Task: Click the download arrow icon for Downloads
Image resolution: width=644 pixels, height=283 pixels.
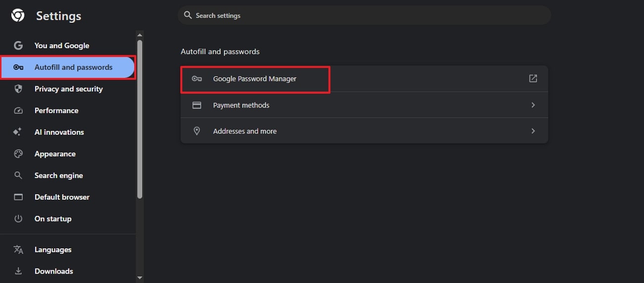Action: click(18, 271)
